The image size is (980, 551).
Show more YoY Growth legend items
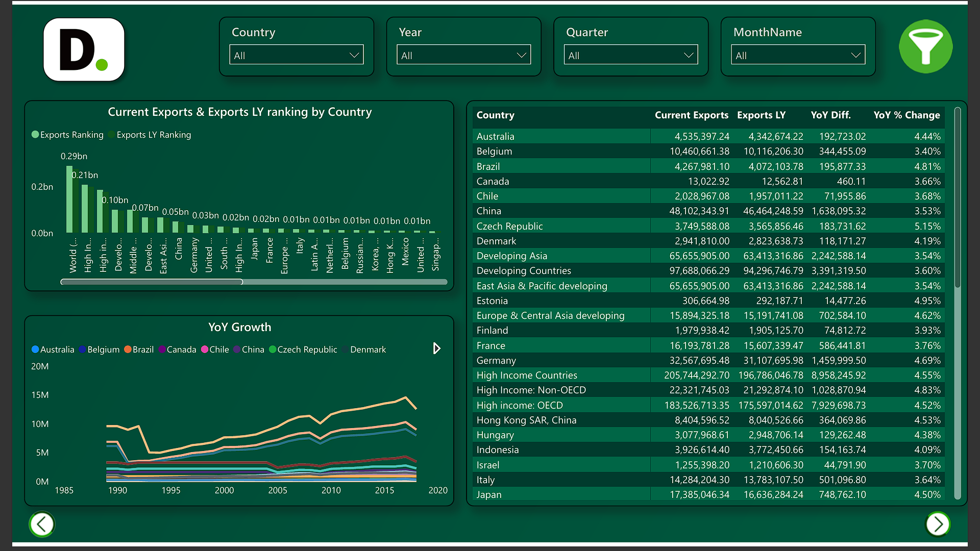pos(436,348)
